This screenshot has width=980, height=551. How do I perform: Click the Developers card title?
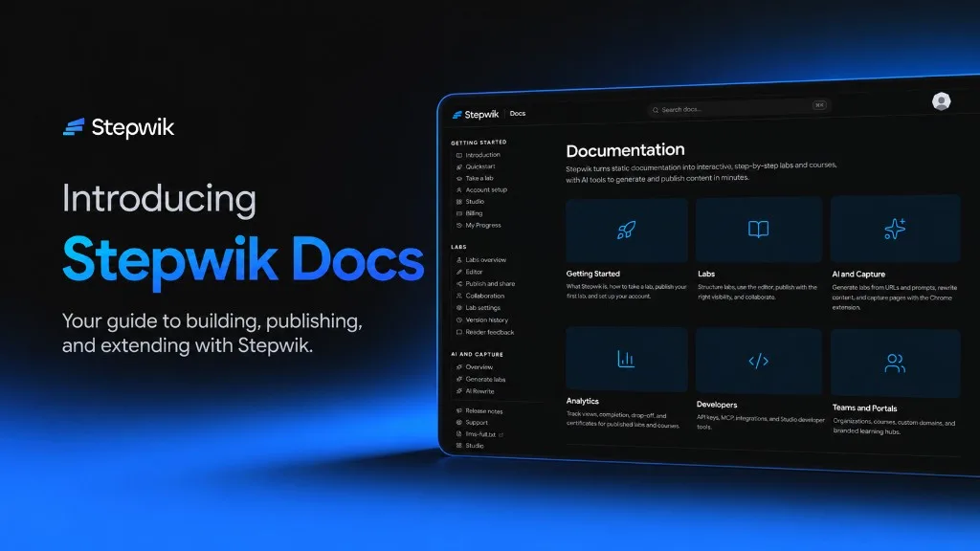[x=717, y=405]
